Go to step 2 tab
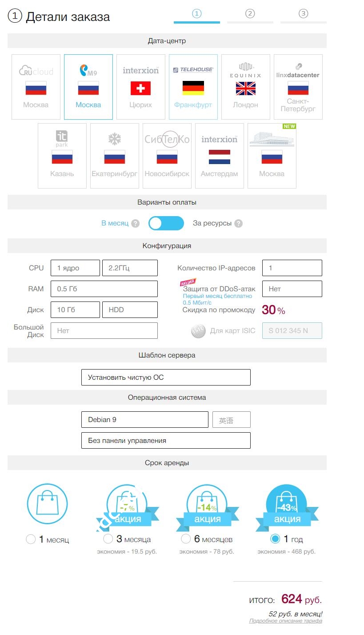Viewport: 364px width, 635px height. pos(250,14)
